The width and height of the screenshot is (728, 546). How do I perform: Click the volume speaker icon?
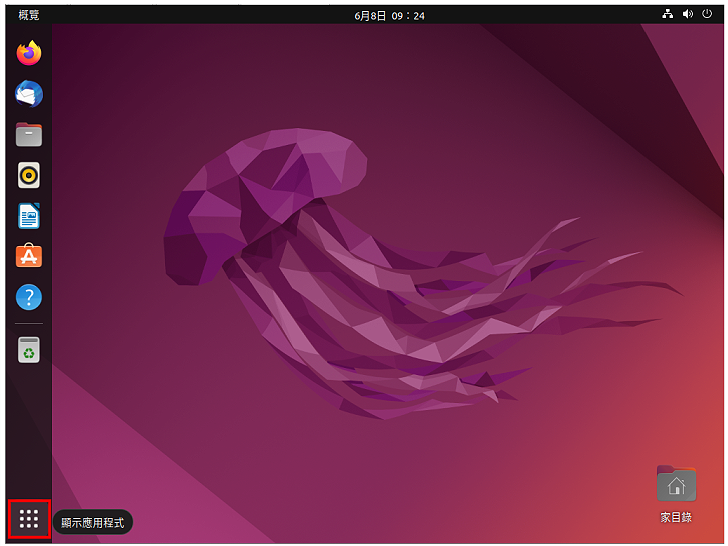(x=688, y=14)
